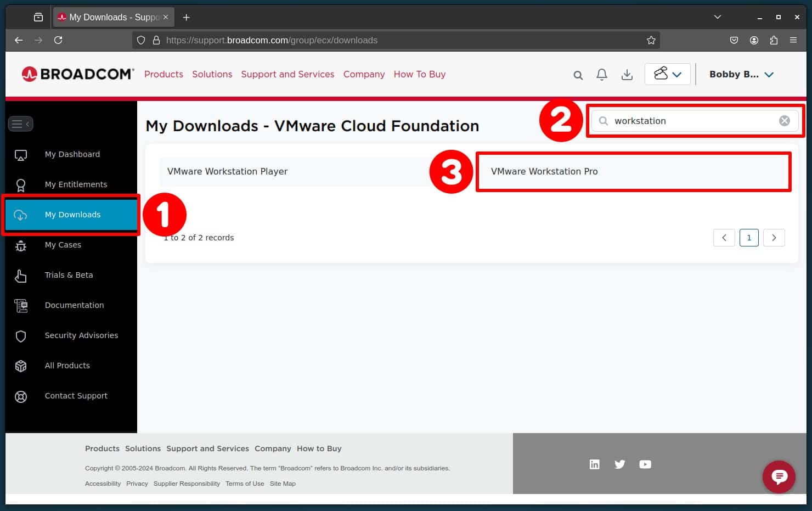812x511 pixels.
Task: Open the Firefox application menu
Action: click(x=793, y=40)
